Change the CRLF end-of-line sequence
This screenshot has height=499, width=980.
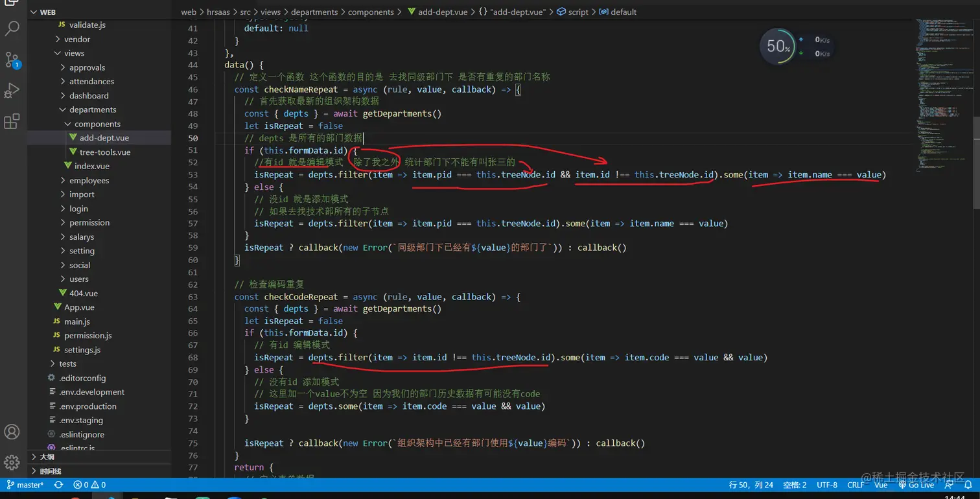(856, 485)
